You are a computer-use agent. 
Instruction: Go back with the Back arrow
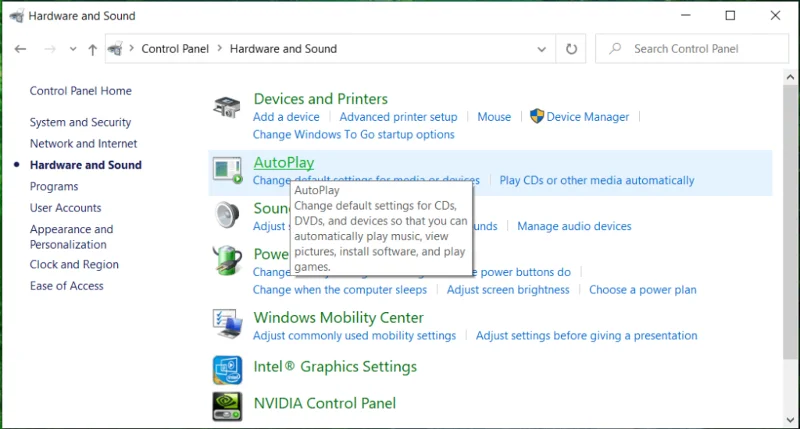pos(20,49)
